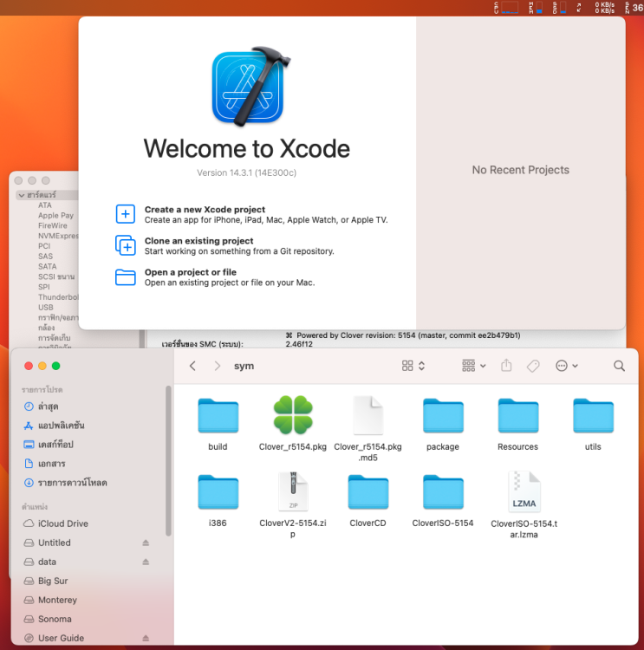
Task: Select SPI in System Information sidebar
Action: tap(43, 287)
